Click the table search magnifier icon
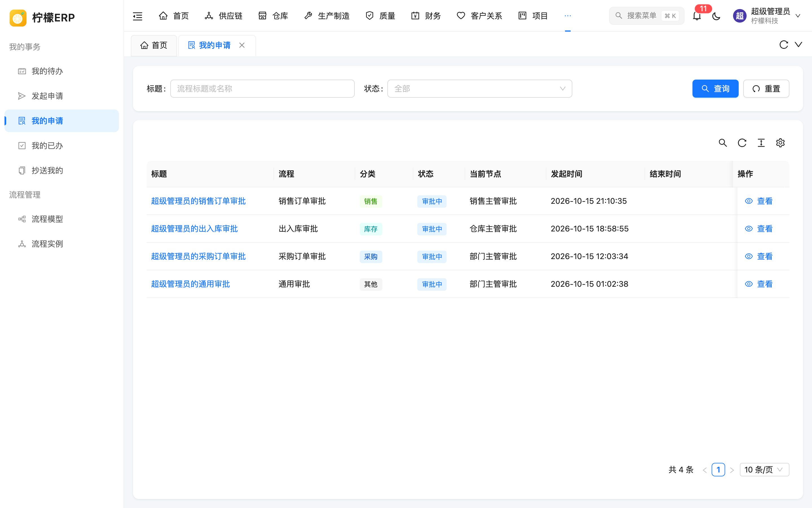The height and width of the screenshot is (508, 812). [723, 143]
